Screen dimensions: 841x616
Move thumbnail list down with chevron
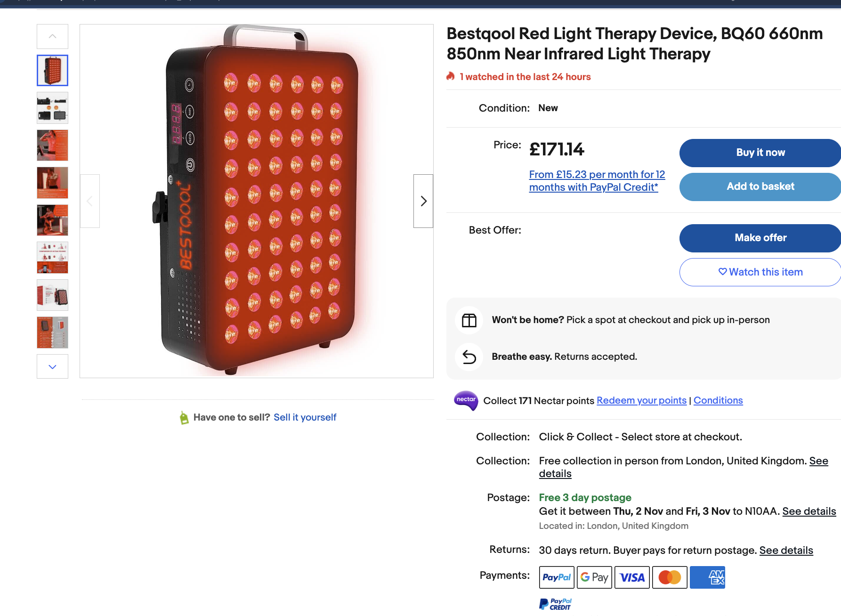coord(52,366)
